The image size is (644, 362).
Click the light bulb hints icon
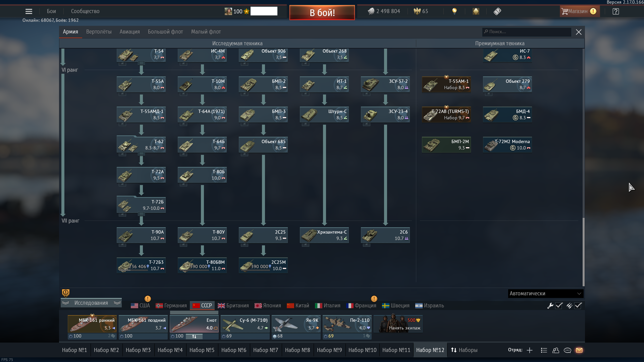[454, 11]
